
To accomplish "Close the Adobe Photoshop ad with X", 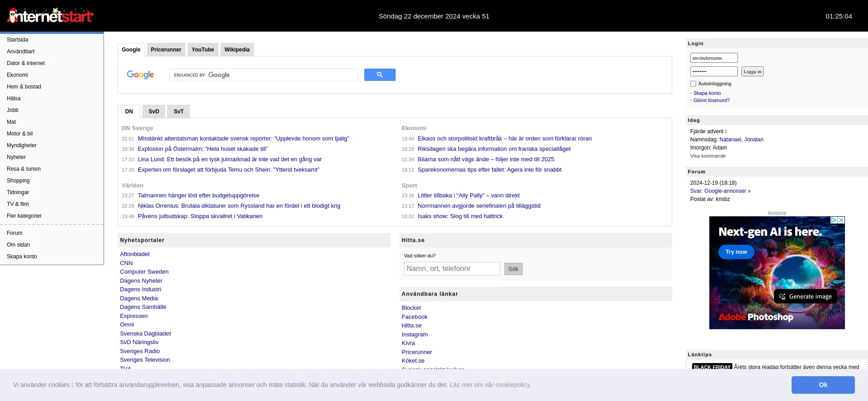I will point(841,220).
